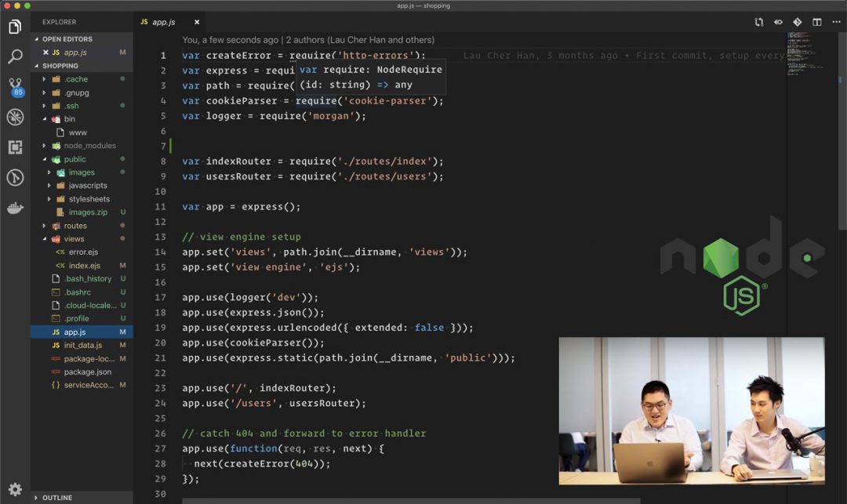
Task: Close app.js in Open Editors list
Action: click(x=45, y=53)
